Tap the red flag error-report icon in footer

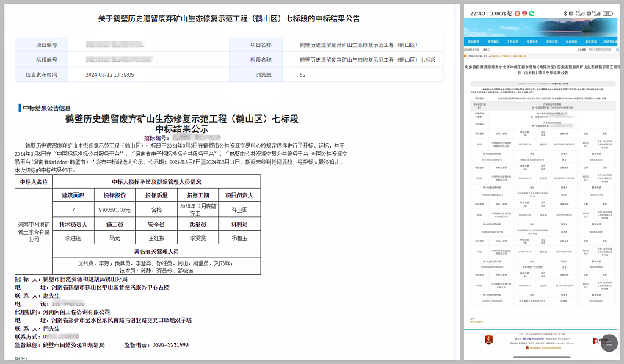597,341
